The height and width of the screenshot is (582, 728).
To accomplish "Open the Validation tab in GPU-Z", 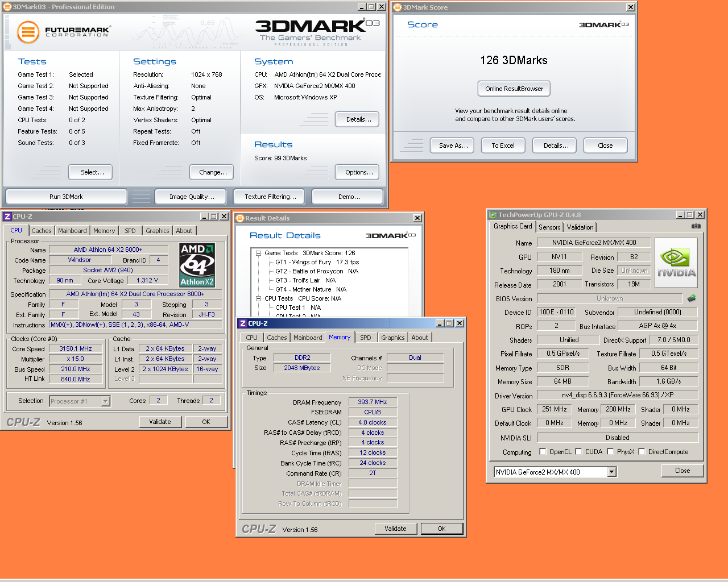I will 580,227.
